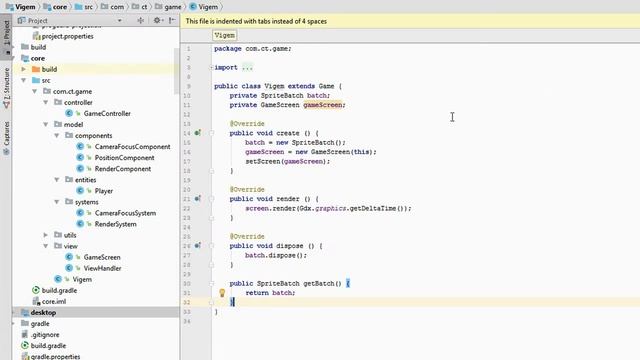The width and height of the screenshot is (640, 360).
Task: Click 'package com.ct.game;' line
Action: coord(253,49)
